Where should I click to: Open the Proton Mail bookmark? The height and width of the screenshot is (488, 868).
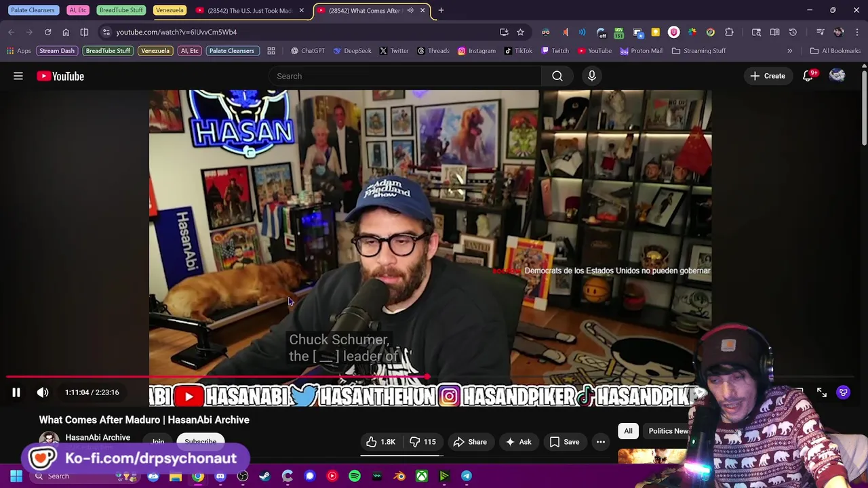pyautogui.click(x=641, y=51)
